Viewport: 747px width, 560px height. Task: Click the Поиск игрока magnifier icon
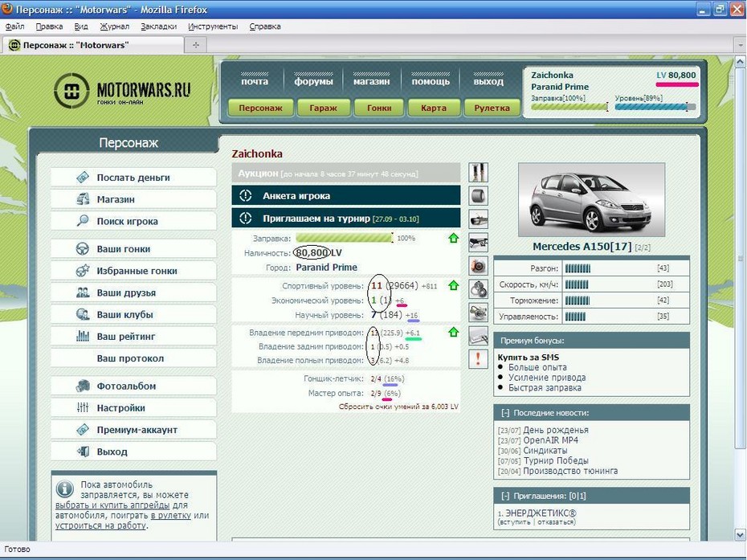click(83, 221)
